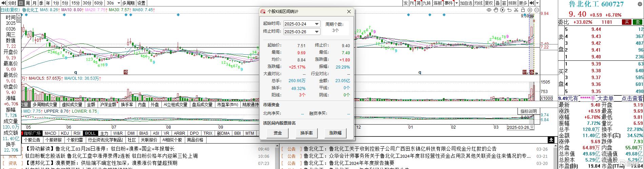Screen dimensions: 644x169
Task: Select the 周 weekly period
Action: click(x=27, y=3)
